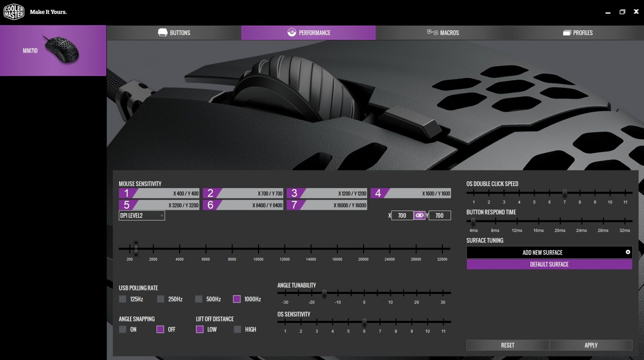Open the Buttons tab
Image resolution: width=644 pixels, height=360 pixels.
[174, 33]
